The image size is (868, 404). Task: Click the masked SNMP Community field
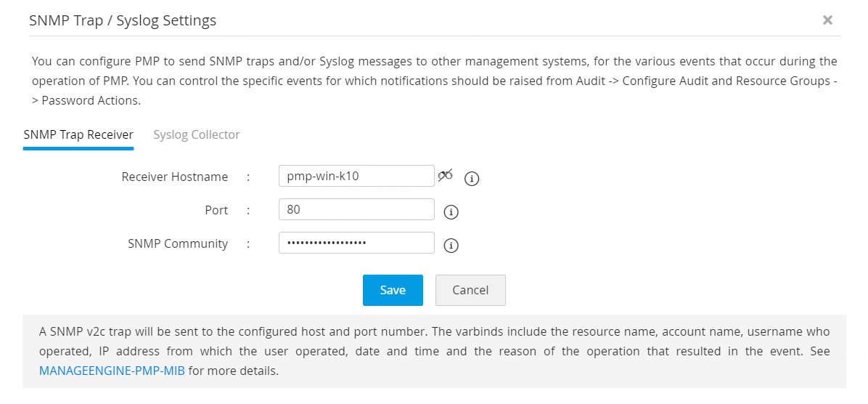click(356, 243)
